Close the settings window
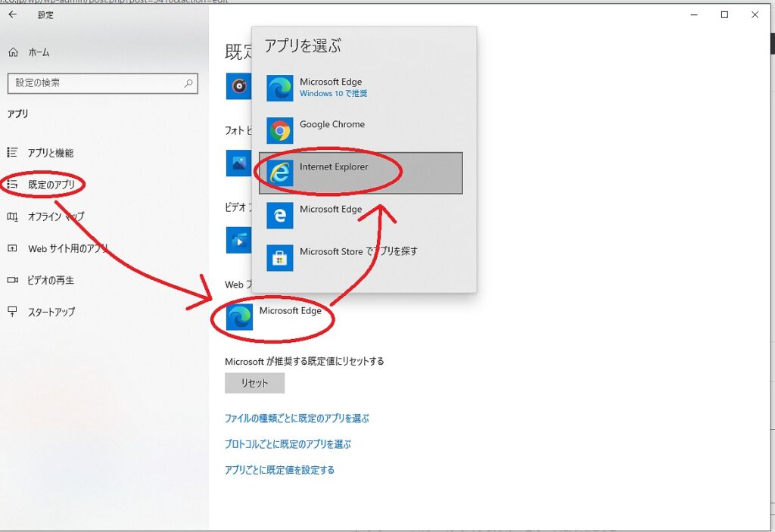This screenshot has width=775, height=532. pyautogui.click(x=755, y=15)
